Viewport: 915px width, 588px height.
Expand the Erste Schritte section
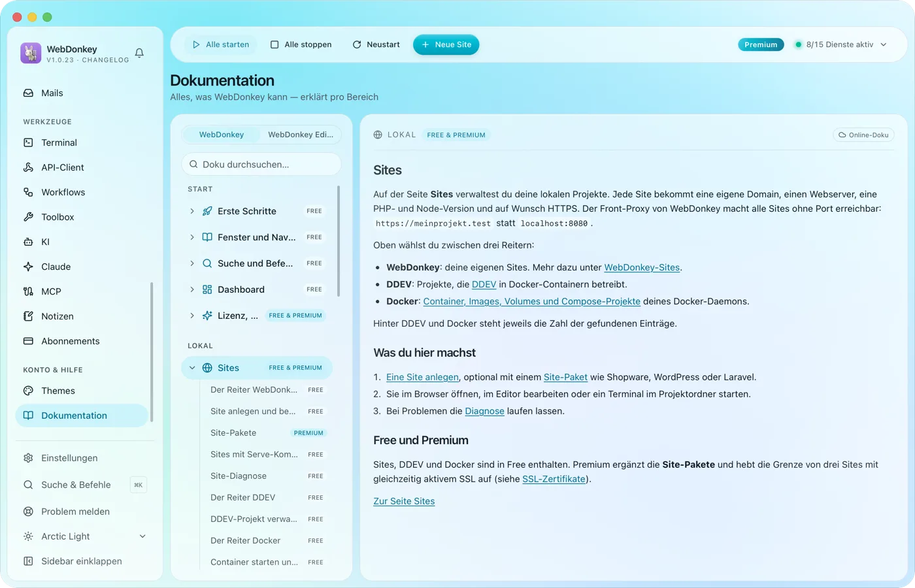191,211
